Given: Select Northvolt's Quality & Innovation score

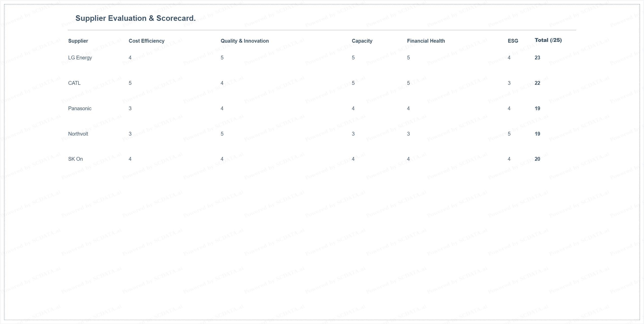Looking at the screenshot, I should pyautogui.click(x=222, y=134).
